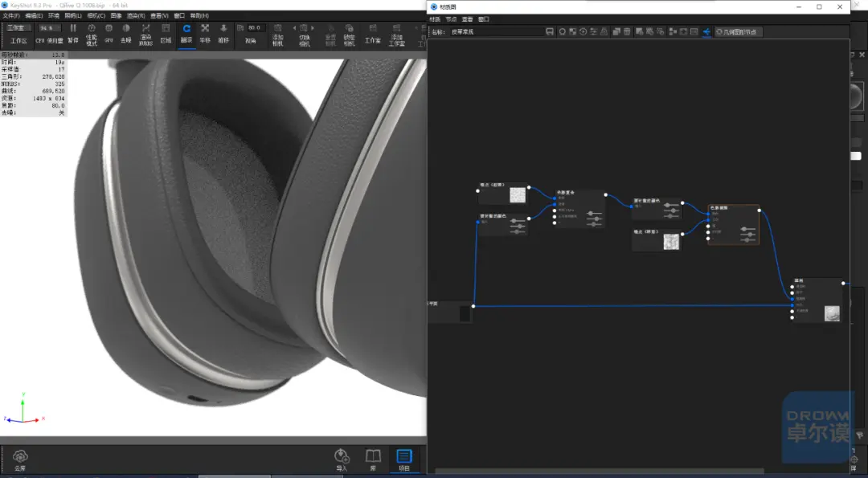Click slider on the 色彩复合 node
The height and width of the screenshot is (478, 868).
(595, 219)
